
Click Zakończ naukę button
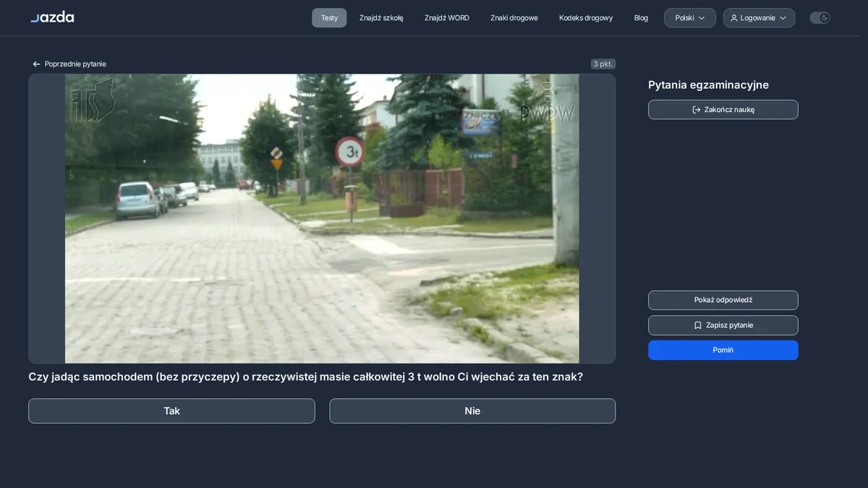pos(723,110)
